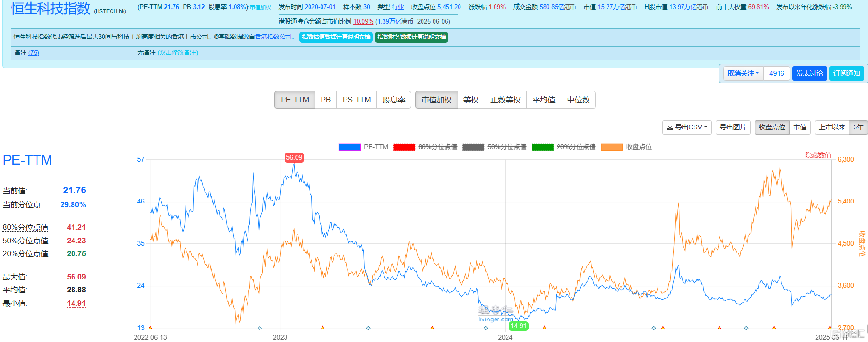Click the green 14.91 minimum label on chart
This screenshot has height=342, width=868.
pyautogui.click(x=519, y=326)
